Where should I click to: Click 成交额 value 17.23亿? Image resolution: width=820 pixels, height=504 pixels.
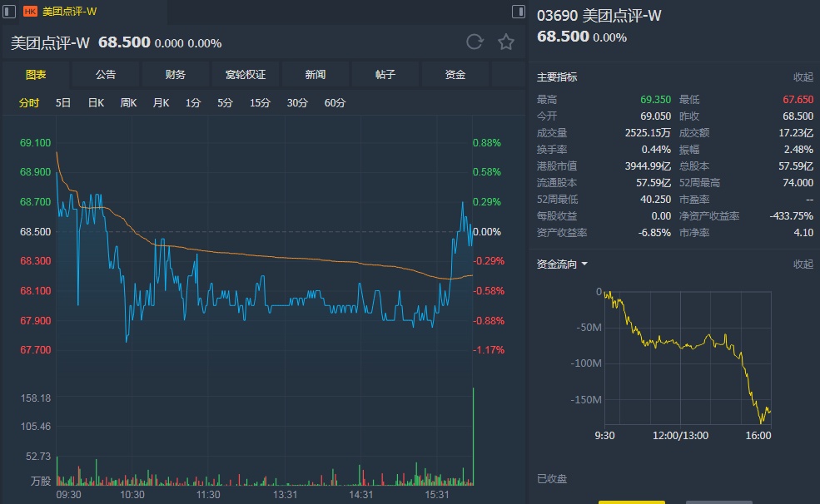click(x=796, y=133)
